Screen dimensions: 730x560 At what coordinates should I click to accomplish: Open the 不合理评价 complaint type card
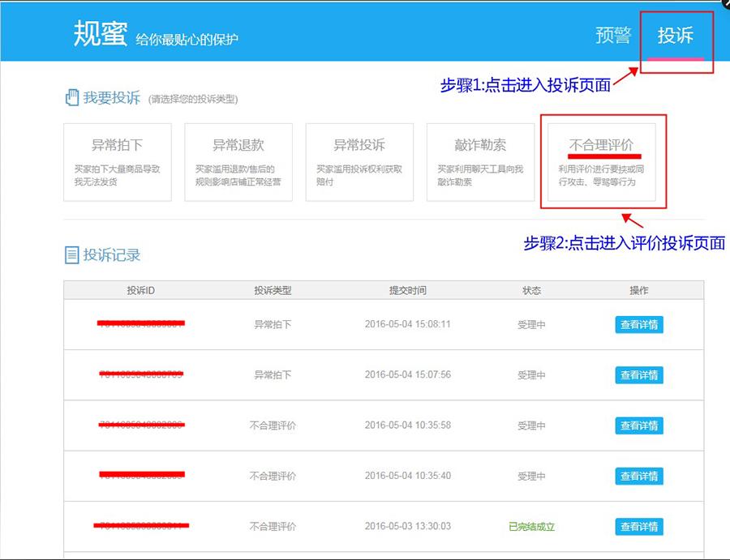pos(601,161)
